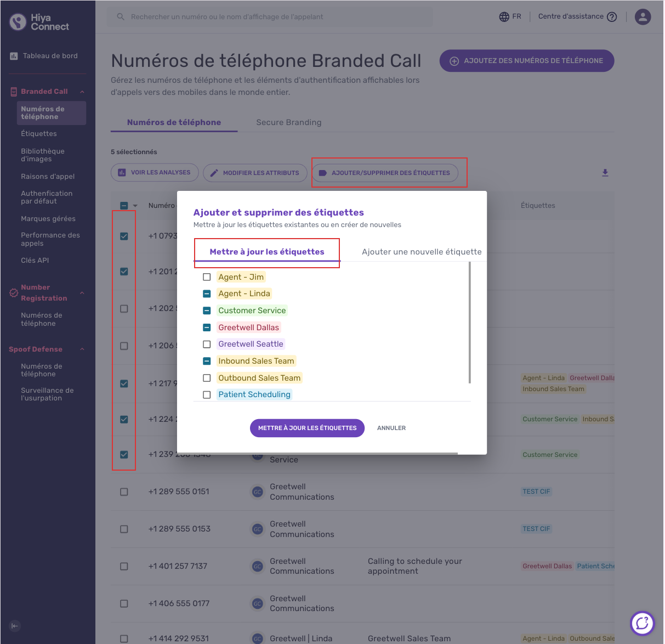Click the Annuler button

(391, 428)
